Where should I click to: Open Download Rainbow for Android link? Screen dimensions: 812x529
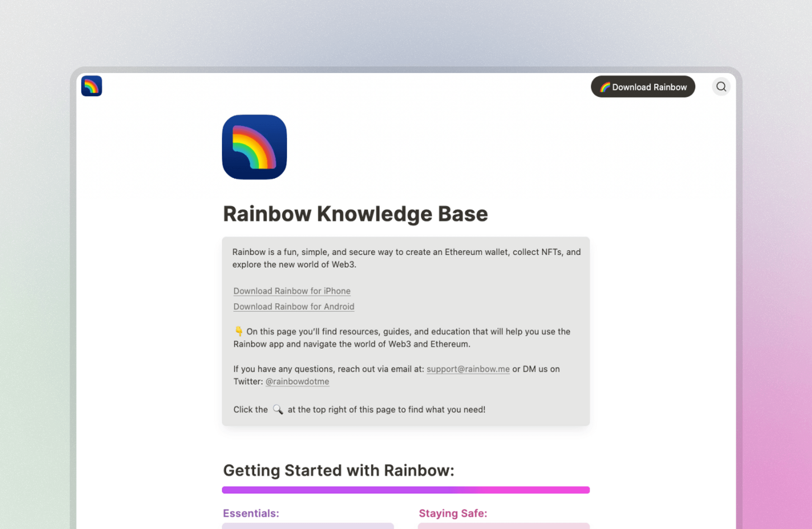[x=294, y=306]
